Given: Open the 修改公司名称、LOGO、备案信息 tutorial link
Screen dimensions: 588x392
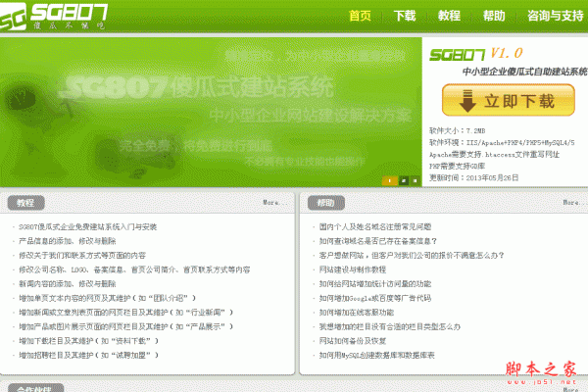Looking at the screenshot, I should (134, 269).
